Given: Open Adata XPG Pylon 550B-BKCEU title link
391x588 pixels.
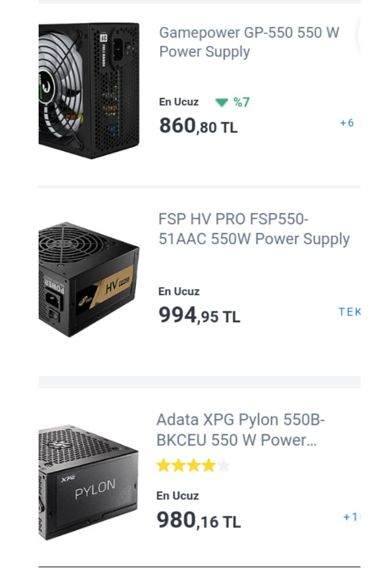Looking at the screenshot, I should (x=240, y=430).
